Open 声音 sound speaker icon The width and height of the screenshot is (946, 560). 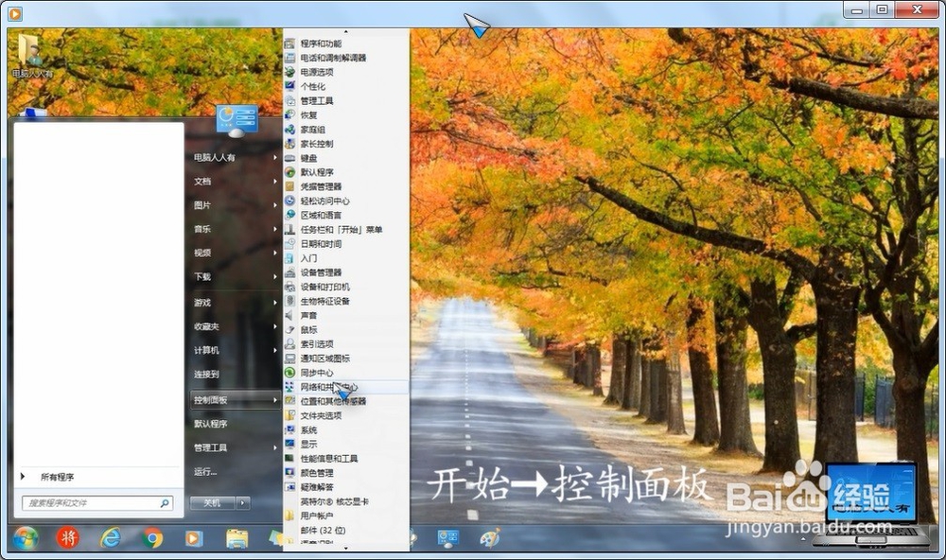click(290, 315)
